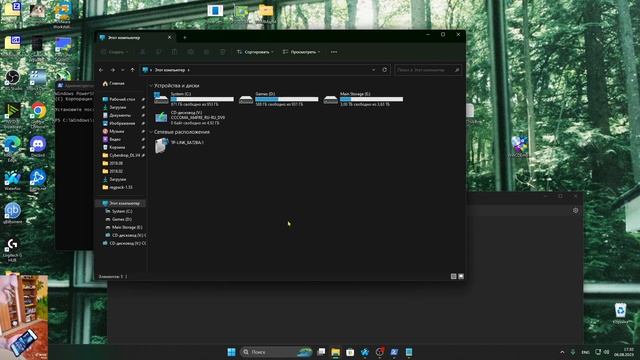Click the Этот компьютер address bar path

(x=170, y=70)
